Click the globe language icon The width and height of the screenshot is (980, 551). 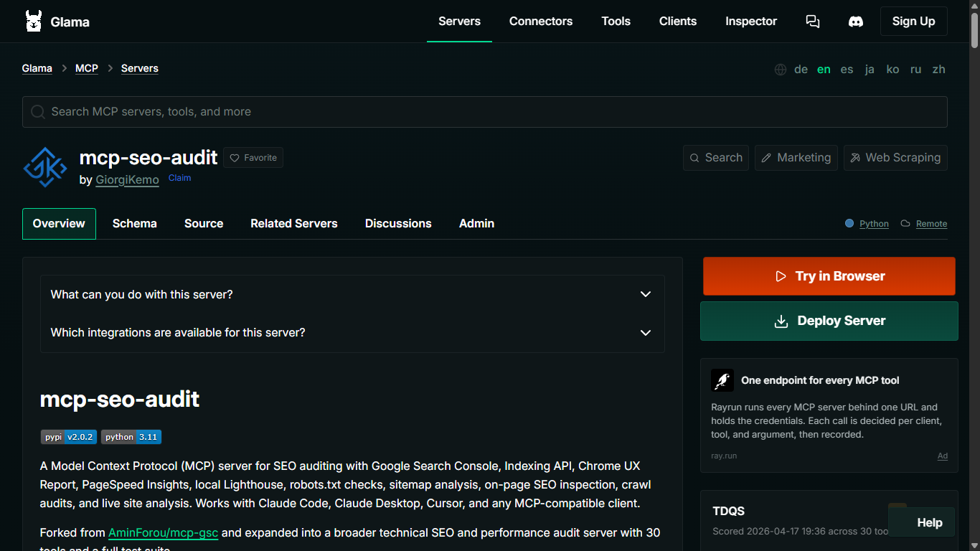pos(781,70)
